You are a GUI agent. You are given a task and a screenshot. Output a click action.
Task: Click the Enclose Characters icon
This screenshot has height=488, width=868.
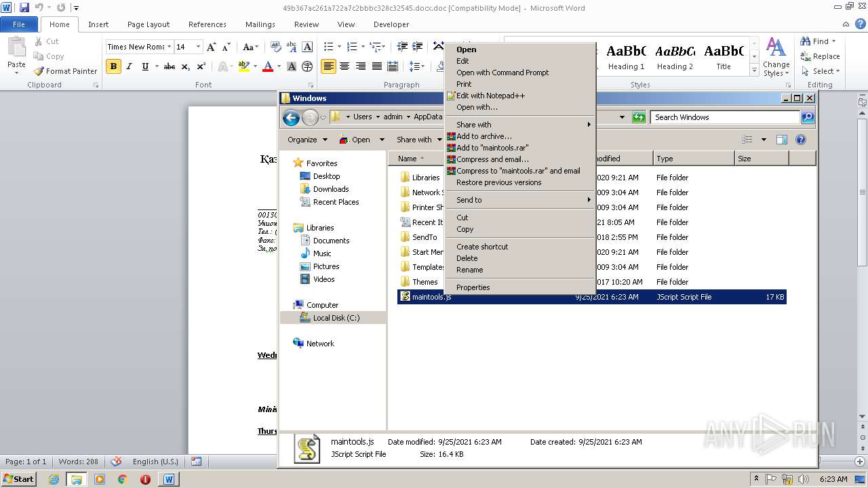[307, 66]
